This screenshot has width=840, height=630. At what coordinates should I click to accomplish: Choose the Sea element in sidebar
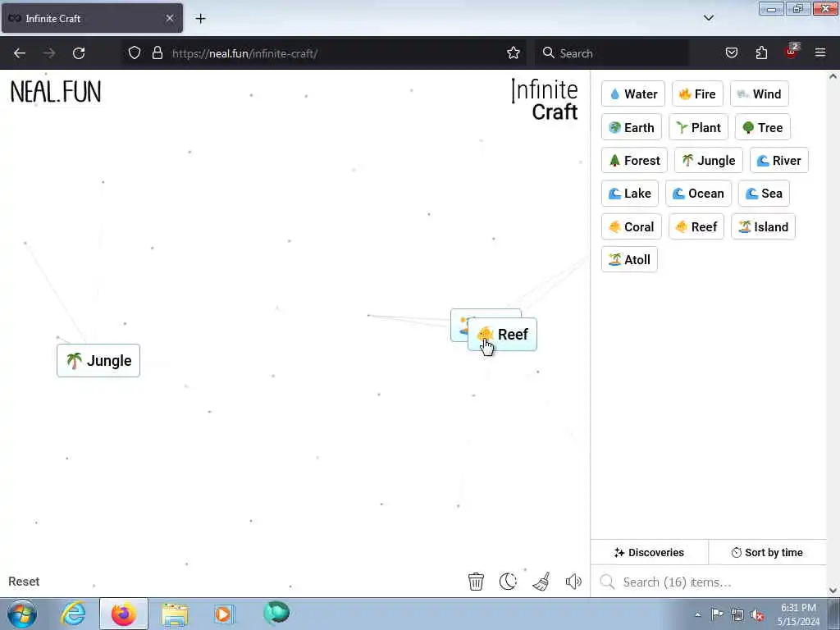click(764, 194)
